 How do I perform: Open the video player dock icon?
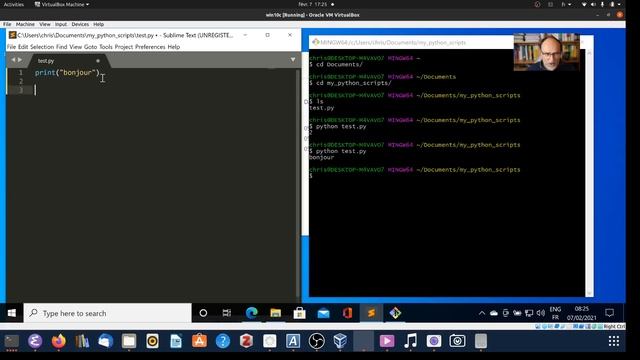tap(387, 341)
